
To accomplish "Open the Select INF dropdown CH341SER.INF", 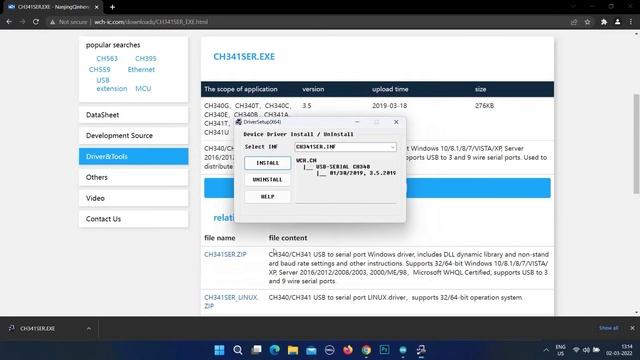I will (345, 147).
